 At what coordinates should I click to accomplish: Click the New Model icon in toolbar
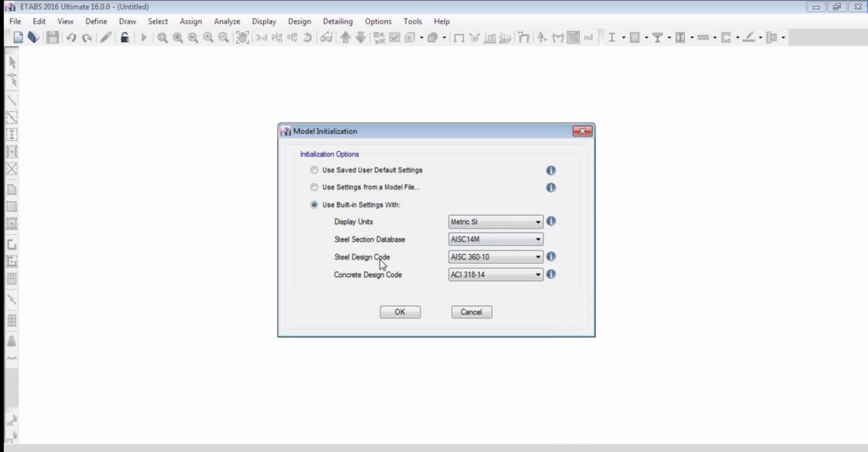(18, 38)
